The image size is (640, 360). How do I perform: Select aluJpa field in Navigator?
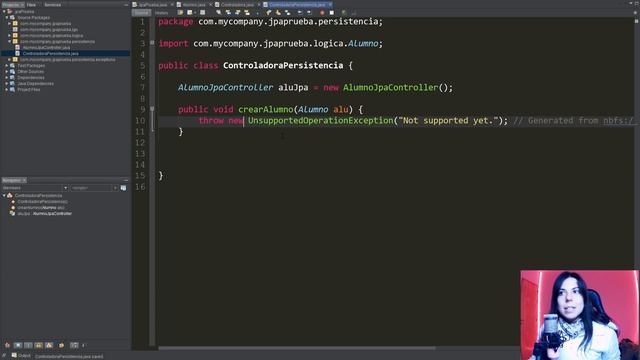click(x=44, y=213)
